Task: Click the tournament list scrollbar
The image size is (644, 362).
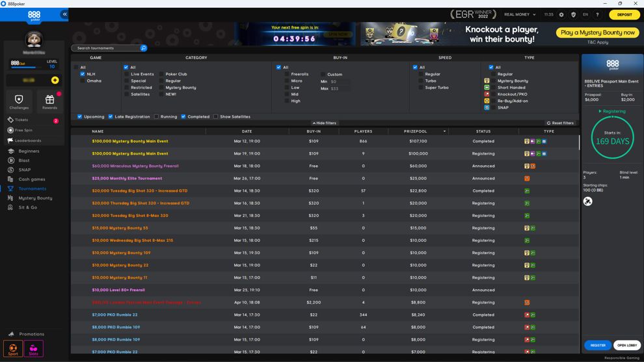Action: click(580, 143)
